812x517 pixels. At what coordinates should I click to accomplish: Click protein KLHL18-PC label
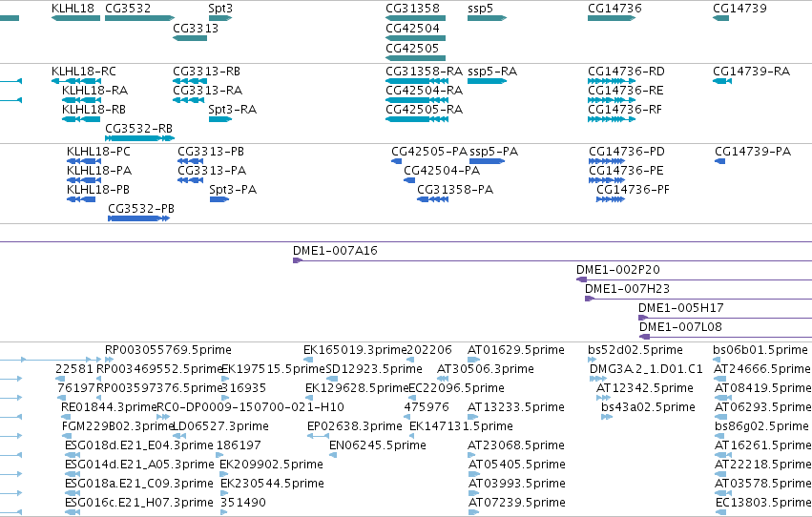click(x=98, y=152)
